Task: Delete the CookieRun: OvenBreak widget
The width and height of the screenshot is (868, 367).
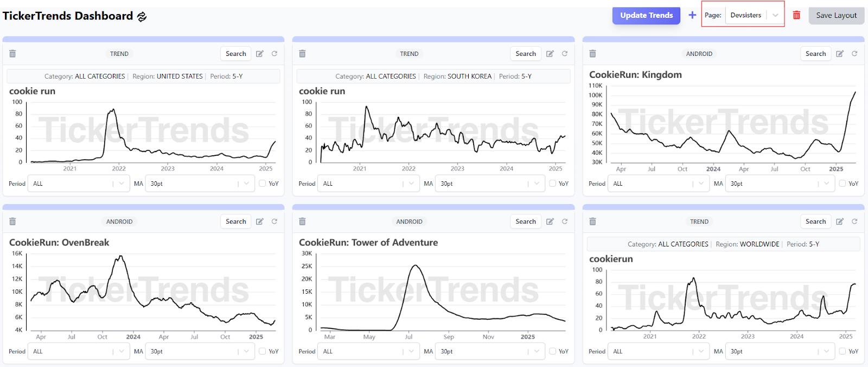Action: 12,222
